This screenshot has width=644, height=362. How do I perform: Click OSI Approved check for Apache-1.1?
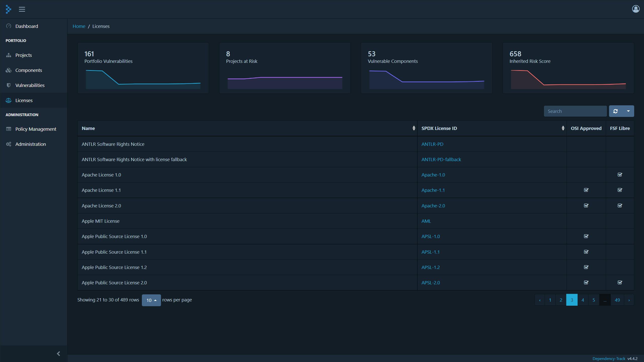586,190
